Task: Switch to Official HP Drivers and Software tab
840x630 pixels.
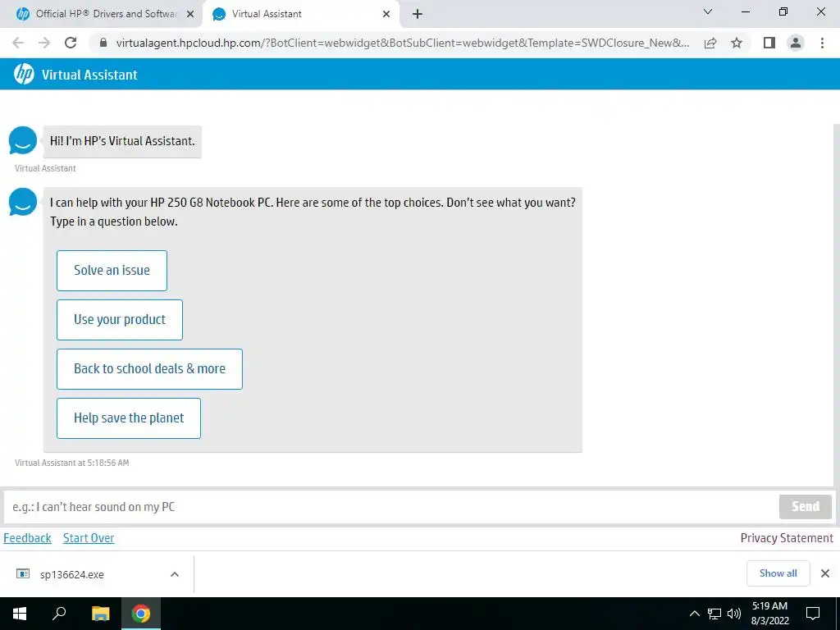Action: tap(102, 15)
